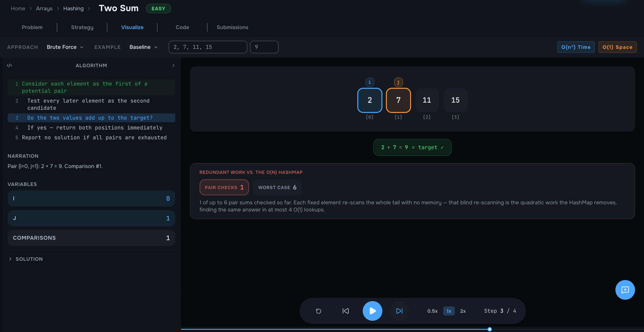
Task: Click the index label [3] under the array
Action: tap(455, 117)
